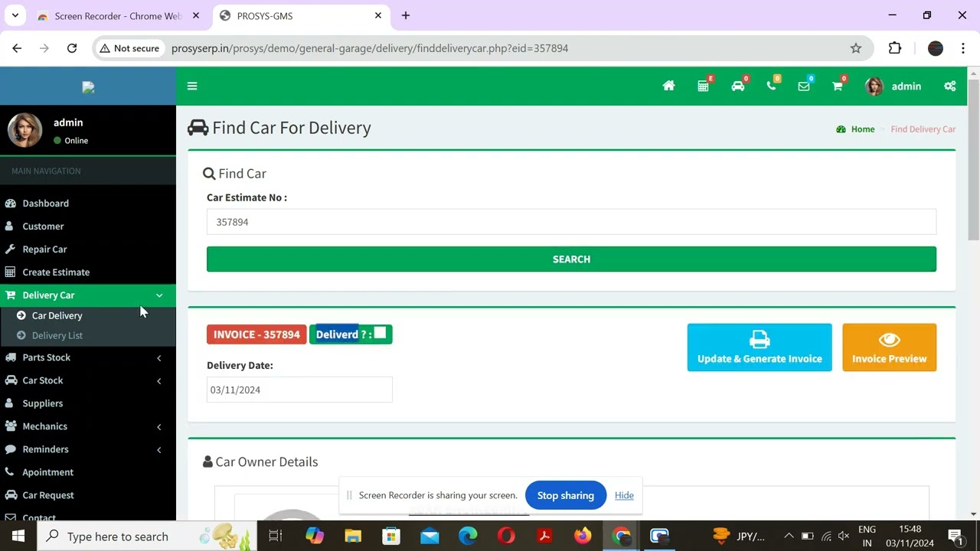Open the admin user menu in header

893,86
